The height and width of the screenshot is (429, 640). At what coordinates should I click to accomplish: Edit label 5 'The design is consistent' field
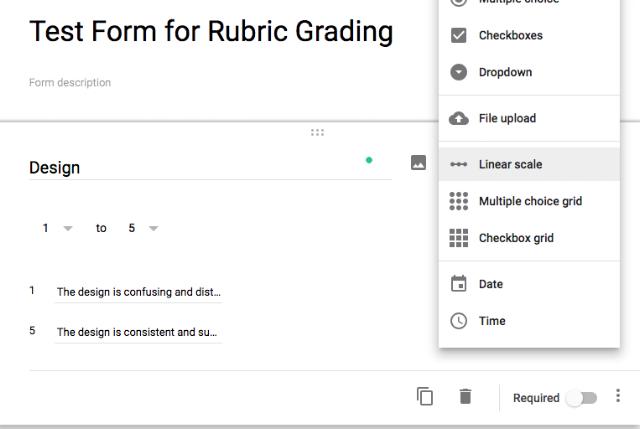pyautogui.click(x=138, y=332)
